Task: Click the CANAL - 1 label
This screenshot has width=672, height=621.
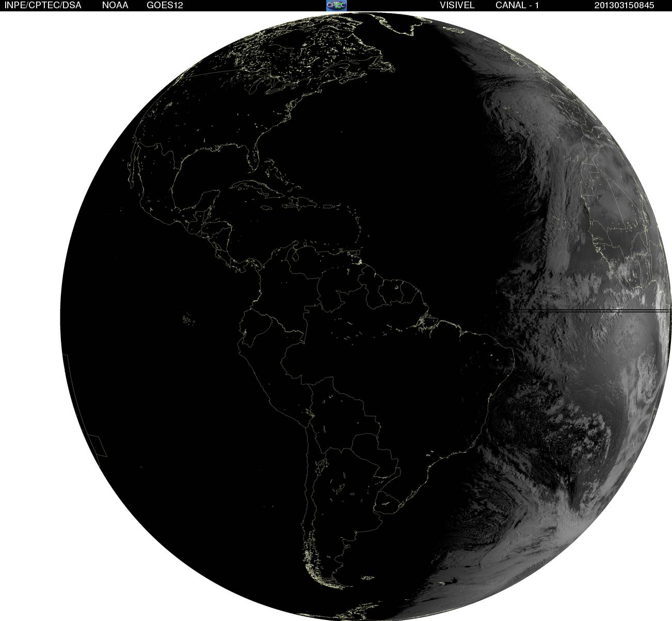Action: coord(517,5)
